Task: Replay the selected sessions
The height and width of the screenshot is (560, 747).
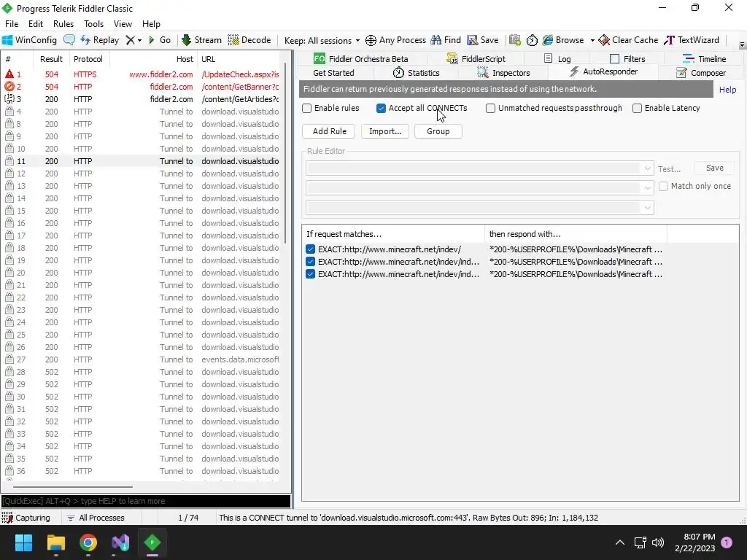Action: pos(99,40)
